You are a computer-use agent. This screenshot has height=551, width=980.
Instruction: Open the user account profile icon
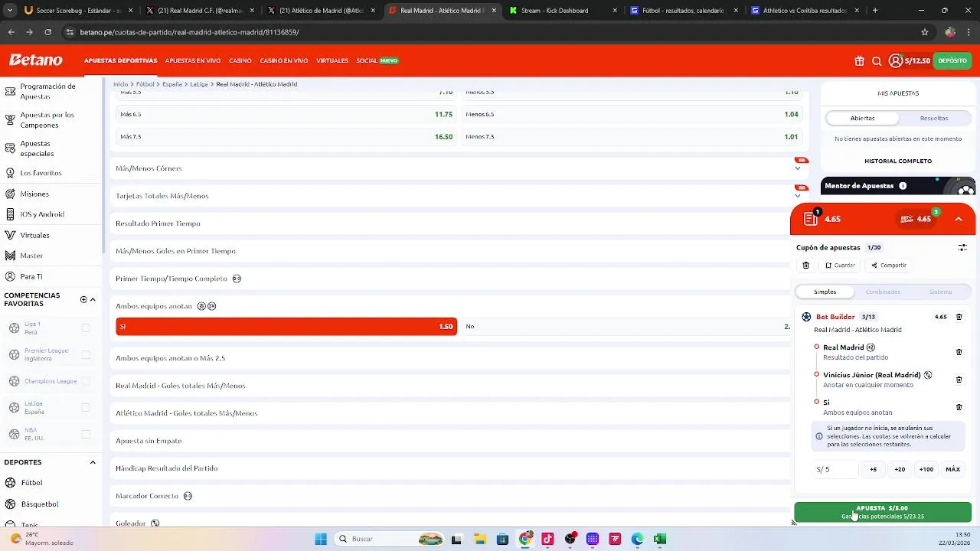click(x=895, y=60)
